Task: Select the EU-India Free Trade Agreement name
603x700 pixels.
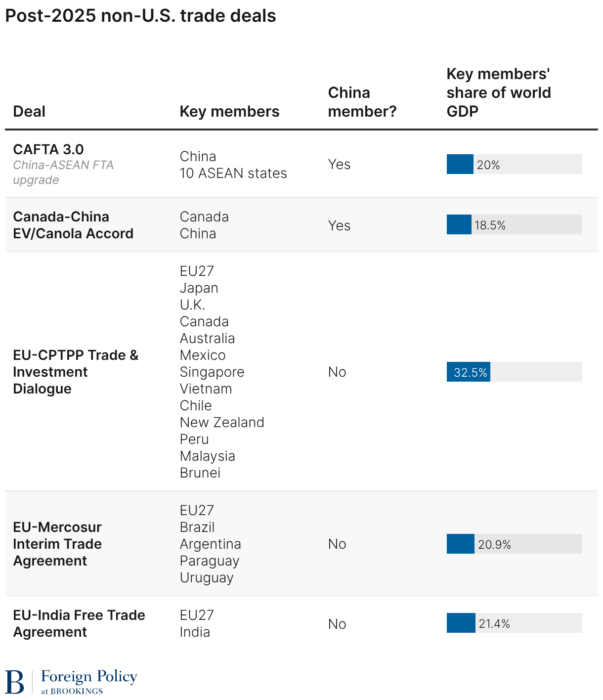Action: coord(79,623)
